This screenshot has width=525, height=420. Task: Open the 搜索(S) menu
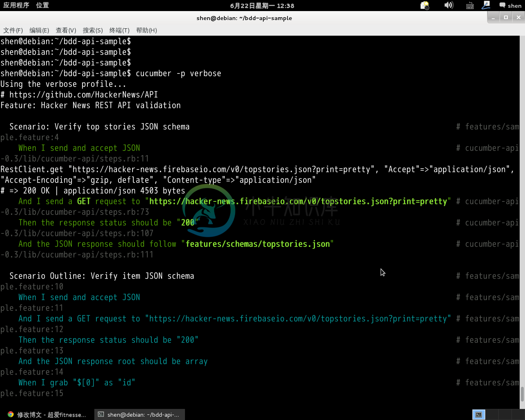point(93,30)
